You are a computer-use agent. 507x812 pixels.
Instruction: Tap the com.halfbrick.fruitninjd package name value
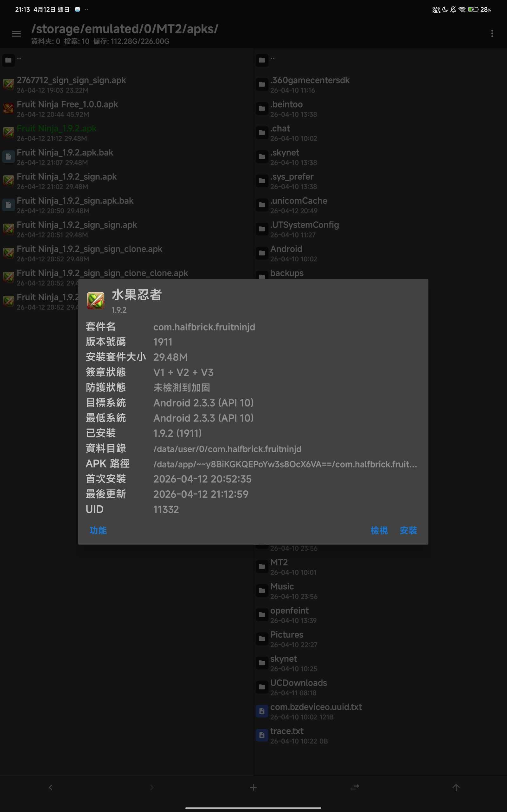[x=204, y=327]
